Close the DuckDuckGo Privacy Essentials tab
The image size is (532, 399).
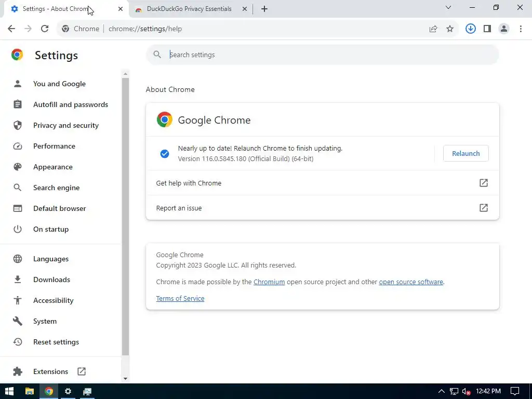(x=245, y=9)
